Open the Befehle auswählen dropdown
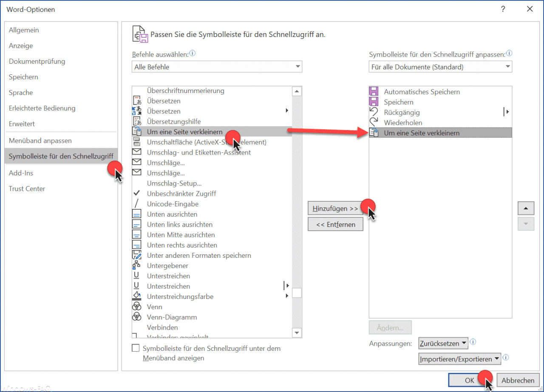 [x=217, y=67]
